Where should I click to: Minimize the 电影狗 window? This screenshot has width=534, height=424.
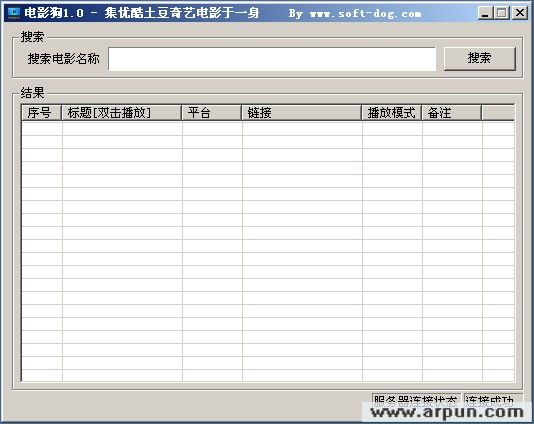[485, 13]
